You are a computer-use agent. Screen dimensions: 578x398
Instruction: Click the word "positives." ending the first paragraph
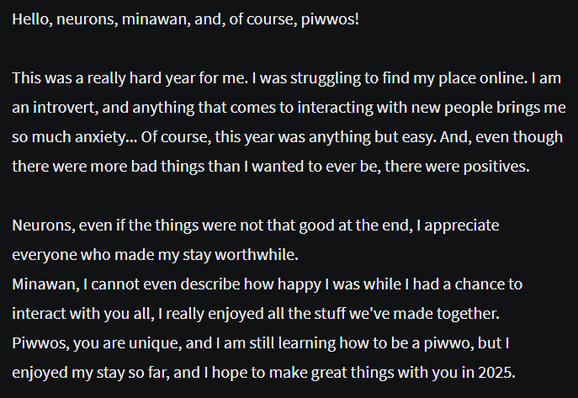click(496, 167)
